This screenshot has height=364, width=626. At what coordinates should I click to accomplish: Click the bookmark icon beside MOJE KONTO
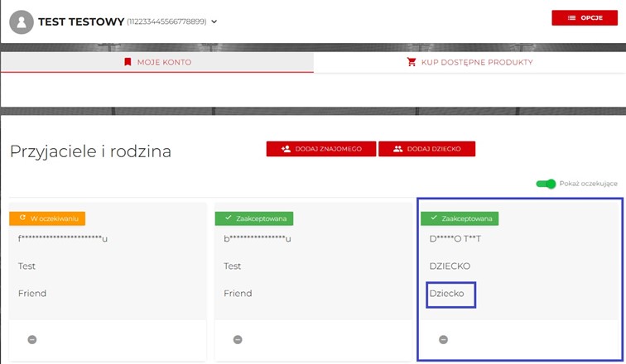[x=128, y=62]
